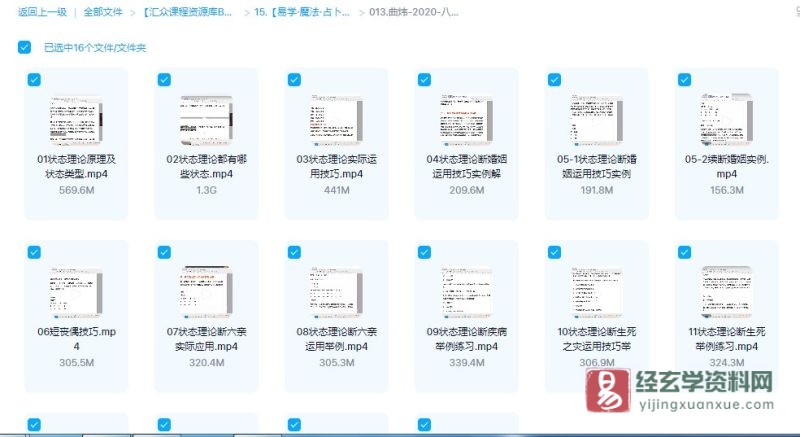
Task: Open the 06短安偶技巧.mp4 thumbnail
Action: pos(77,291)
